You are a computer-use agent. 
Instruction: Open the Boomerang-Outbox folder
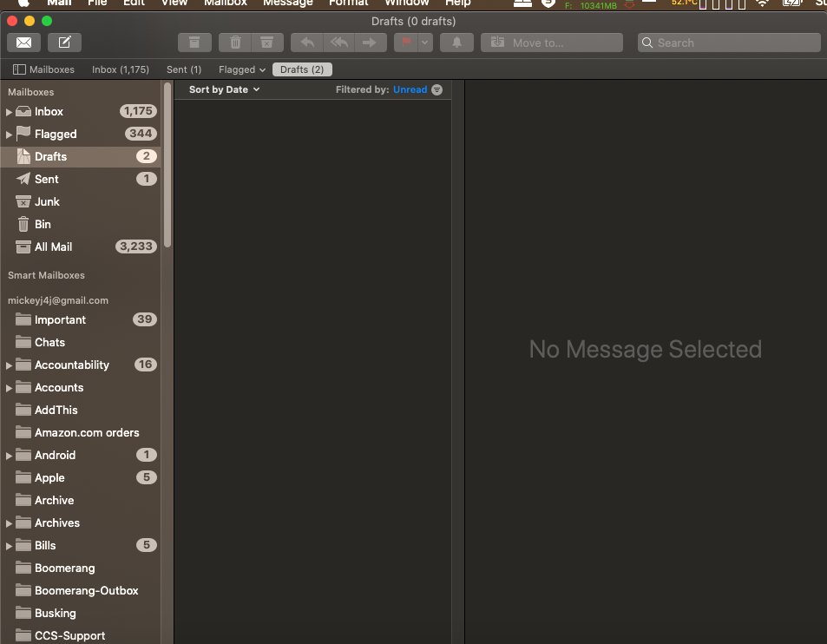coord(81,591)
